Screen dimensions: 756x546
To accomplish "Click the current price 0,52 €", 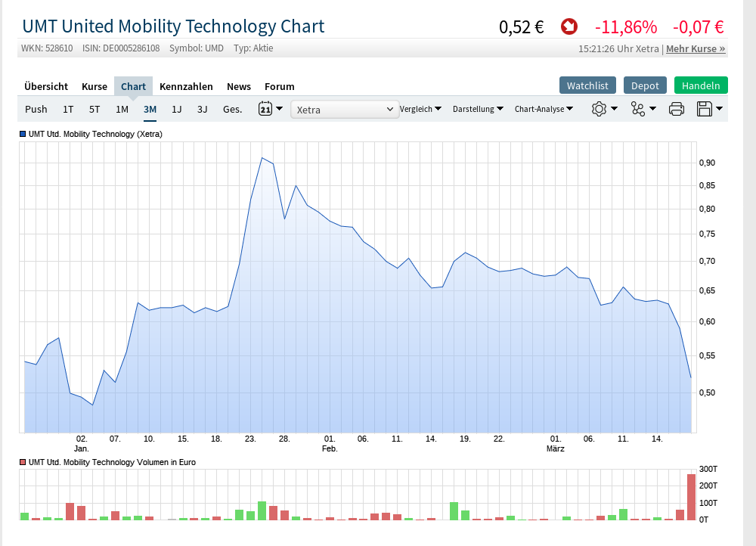I will click(522, 27).
